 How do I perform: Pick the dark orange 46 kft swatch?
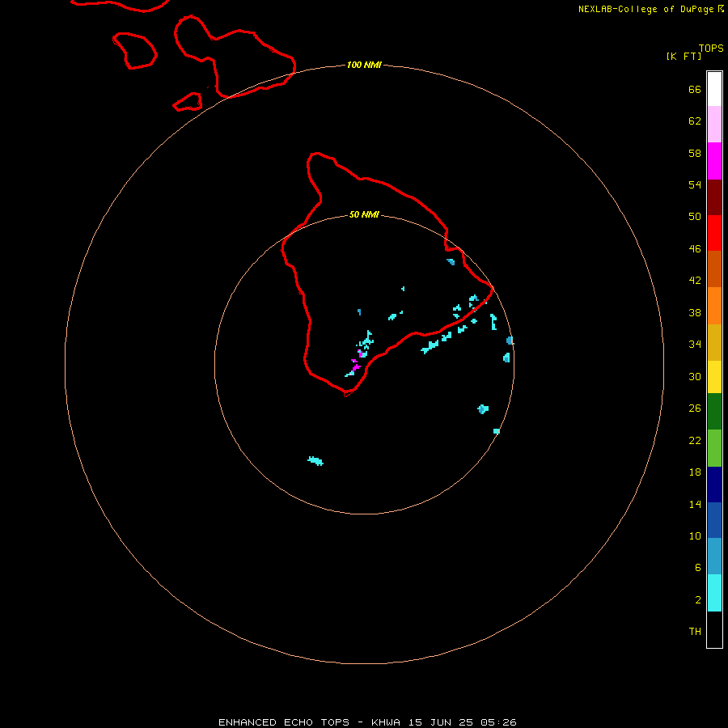[x=714, y=269]
